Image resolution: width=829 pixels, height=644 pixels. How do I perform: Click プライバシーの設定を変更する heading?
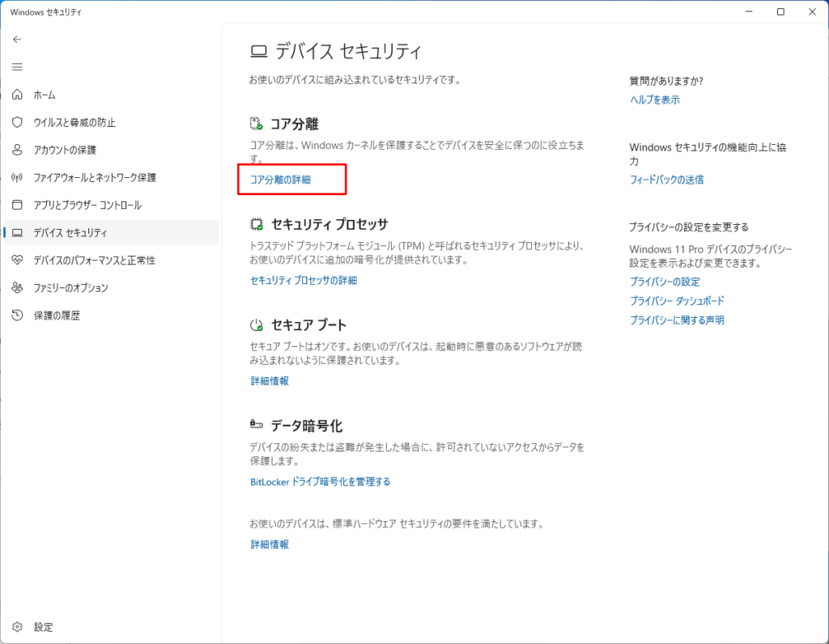[689, 227]
